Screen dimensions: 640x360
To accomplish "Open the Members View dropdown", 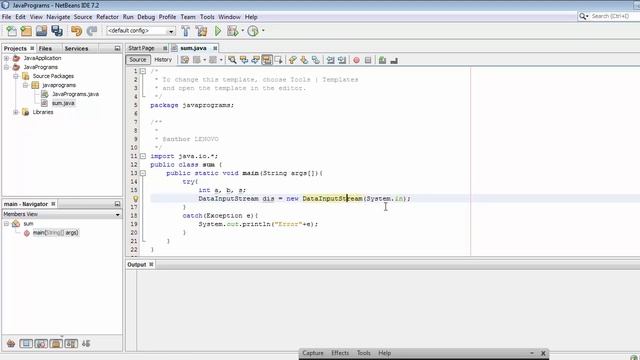I will [118, 214].
